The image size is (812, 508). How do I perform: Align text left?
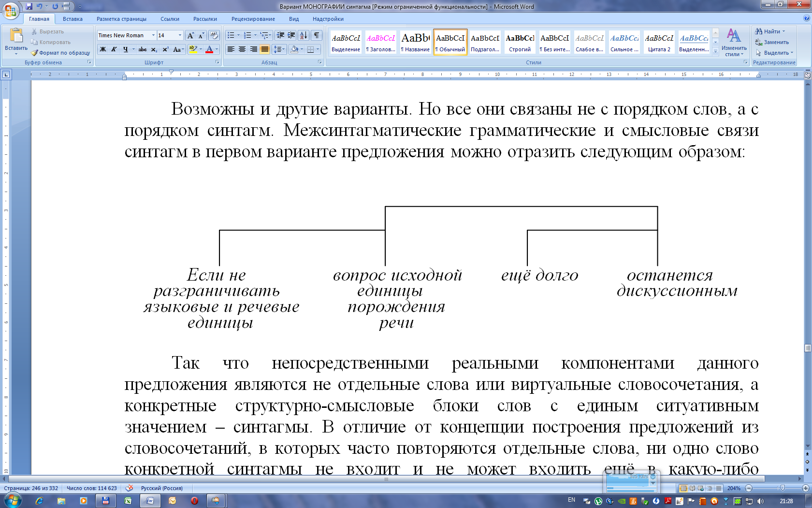click(x=231, y=49)
